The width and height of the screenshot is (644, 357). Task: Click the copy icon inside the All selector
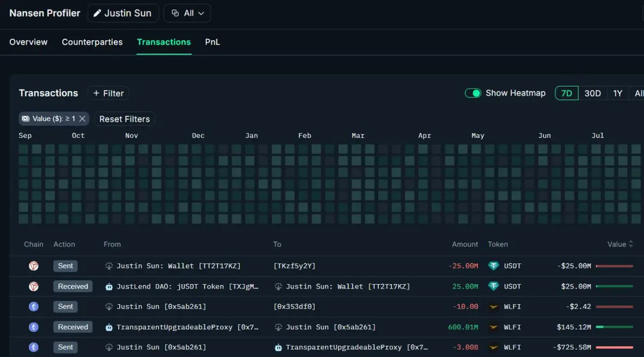175,13
